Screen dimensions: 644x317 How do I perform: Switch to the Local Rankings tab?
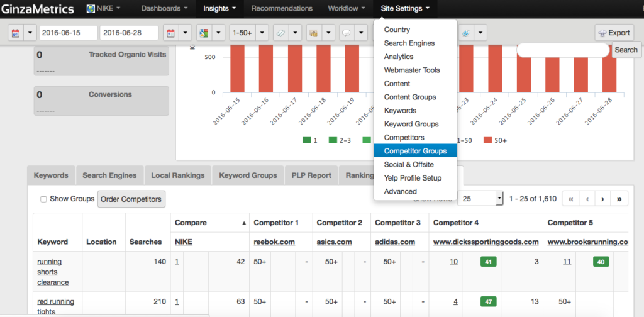click(x=178, y=175)
